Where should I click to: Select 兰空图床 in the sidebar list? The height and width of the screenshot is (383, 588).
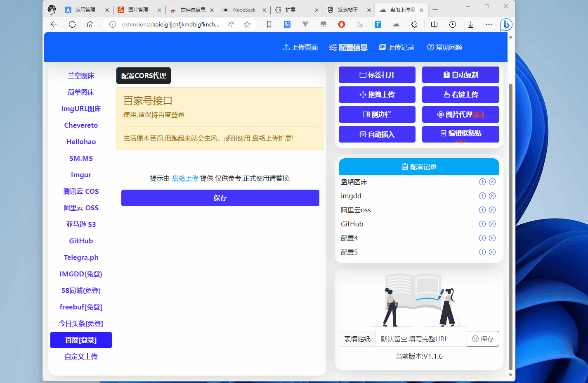(81, 76)
